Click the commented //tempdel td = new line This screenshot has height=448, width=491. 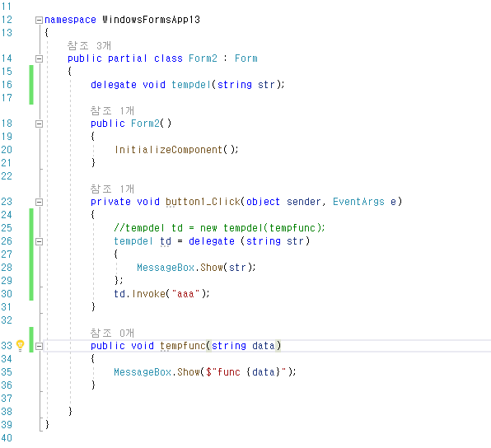[219, 228]
